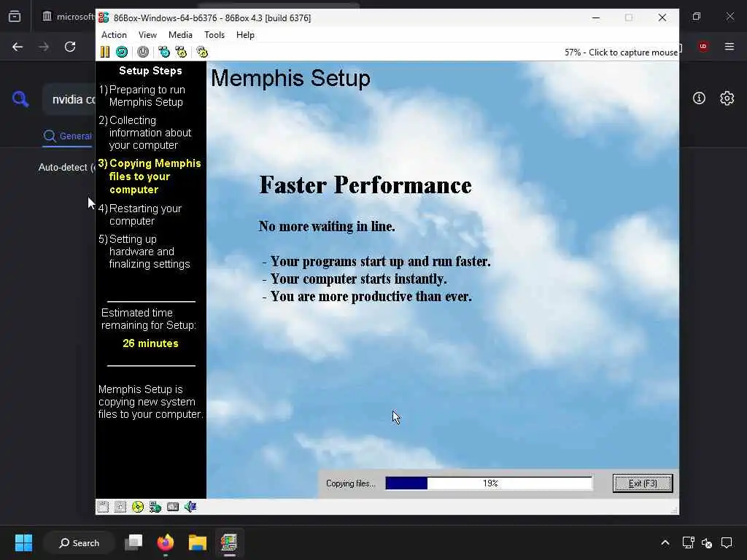The image size is (747, 560).
Task: Click the network status icon
Action: tap(155, 507)
